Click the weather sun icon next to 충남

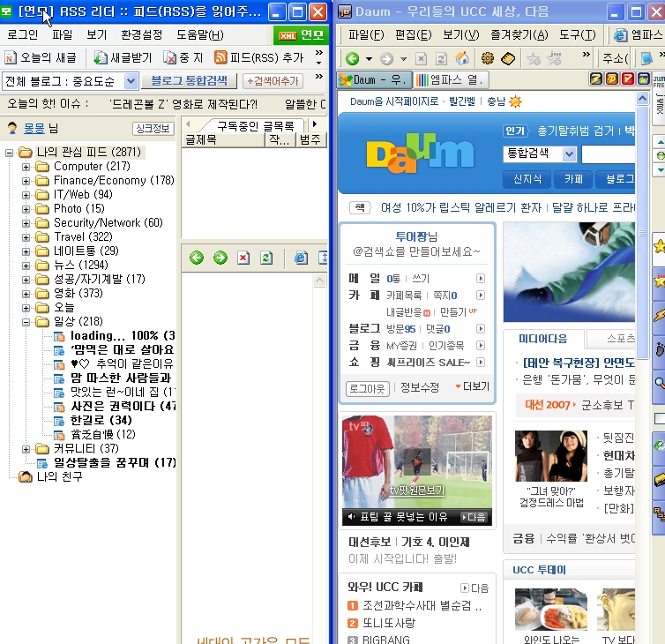(515, 101)
